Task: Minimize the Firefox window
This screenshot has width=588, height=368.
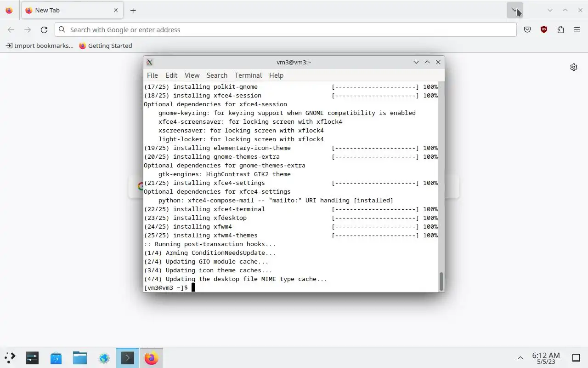Action: click(550, 10)
